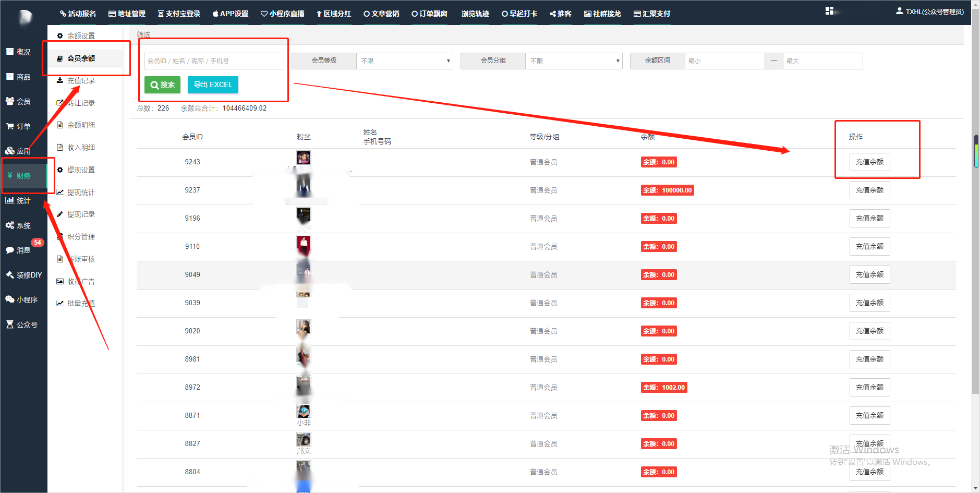980x493 pixels.
Task: Click the 最小 balance range field
Action: coord(724,61)
